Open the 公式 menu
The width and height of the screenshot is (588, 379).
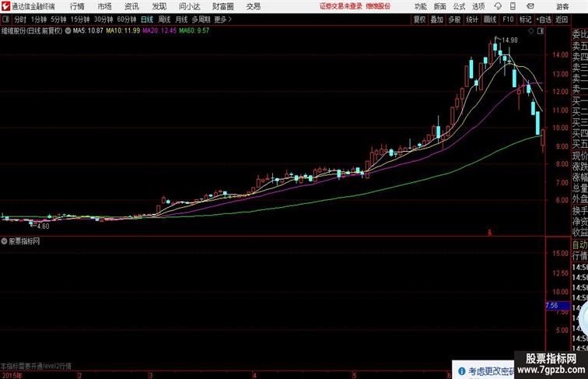(459, 6)
